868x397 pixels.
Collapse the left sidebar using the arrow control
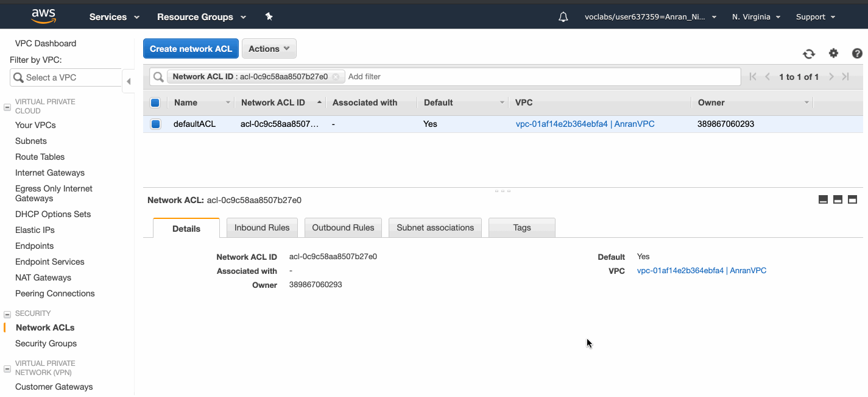pyautogui.click(x=129, y=80)
